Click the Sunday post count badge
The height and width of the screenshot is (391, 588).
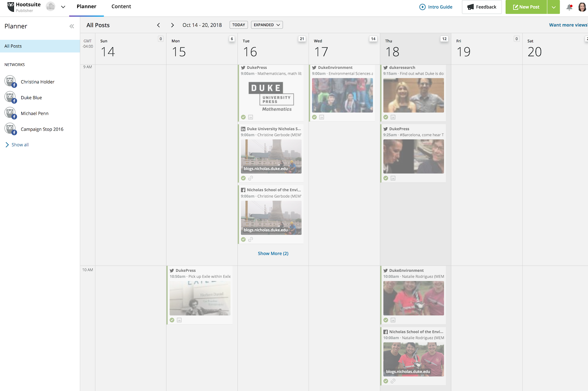tap(161, 39)
